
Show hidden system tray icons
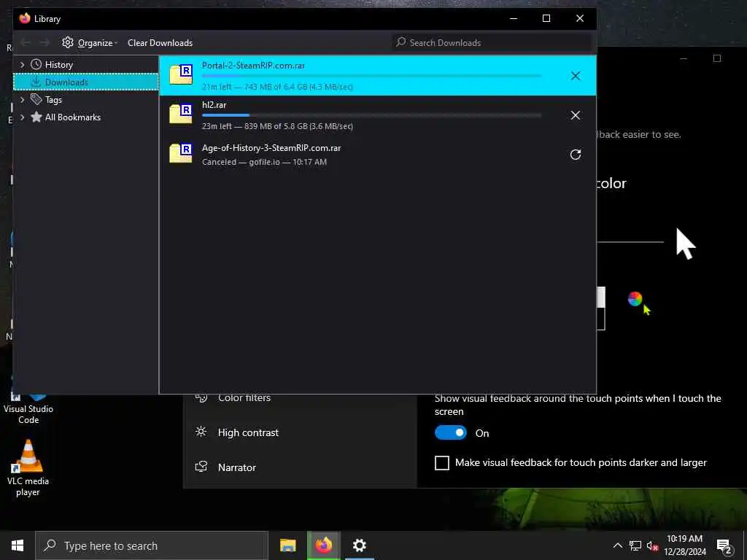(617, 545)
